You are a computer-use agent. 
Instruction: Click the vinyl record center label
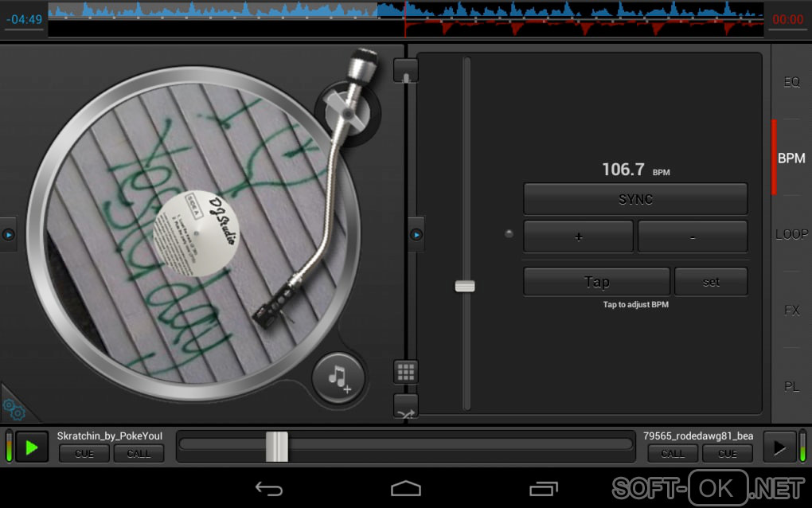point(196,233)
